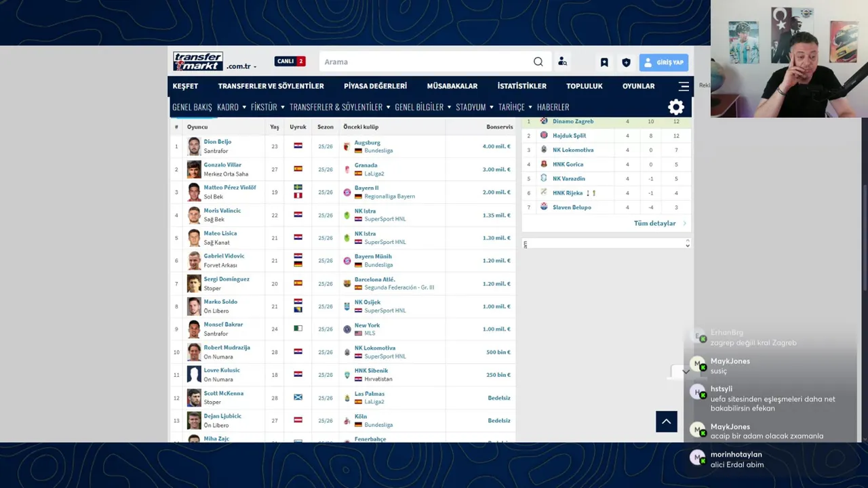Open NK Lokomotiva in league table
This screenshot has width=868, height=488.
(573, 150)
